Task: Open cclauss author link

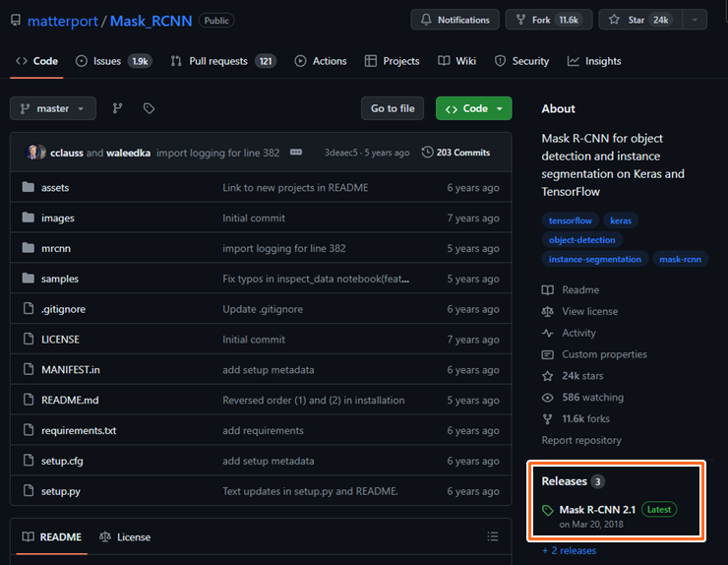Action: coord(67,153)
